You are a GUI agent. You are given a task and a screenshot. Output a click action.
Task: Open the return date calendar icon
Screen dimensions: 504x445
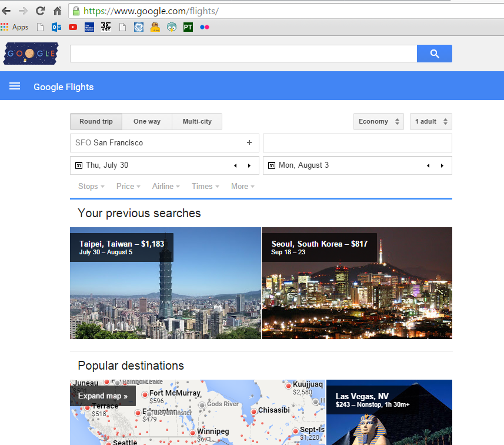click(272, 165)
